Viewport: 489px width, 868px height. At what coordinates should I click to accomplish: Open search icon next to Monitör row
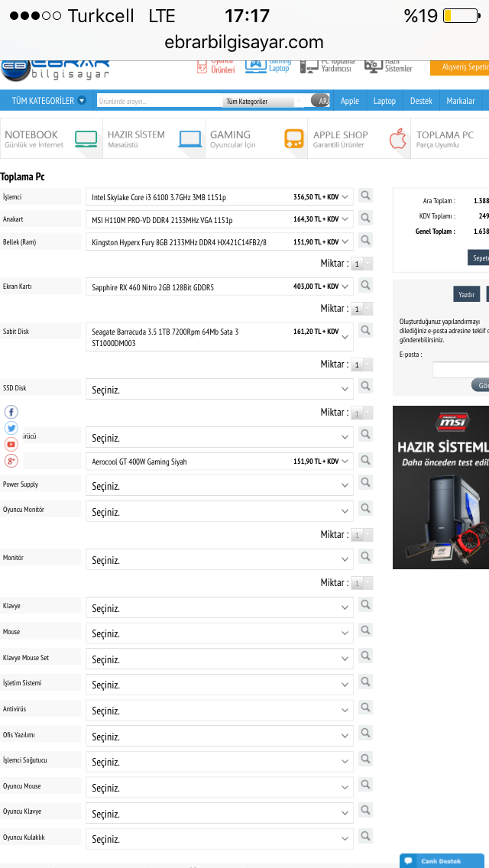365,556
